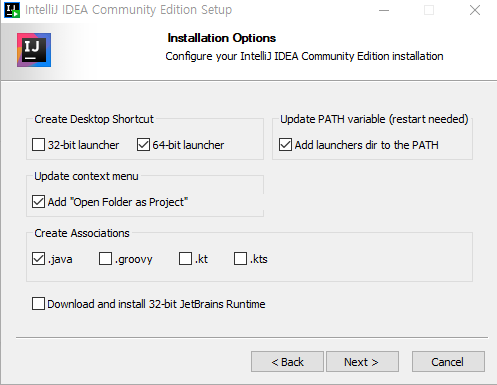
Task: Go back with the < Back button
Action: tap(287, 362)
